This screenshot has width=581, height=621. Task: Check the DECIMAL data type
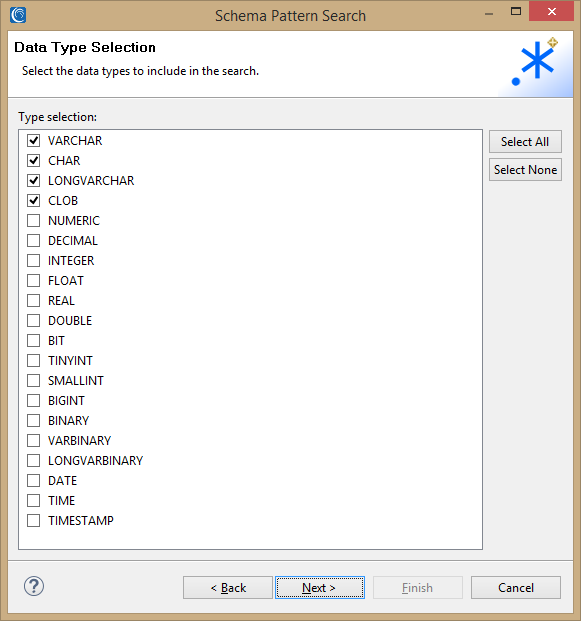(33, 240)
